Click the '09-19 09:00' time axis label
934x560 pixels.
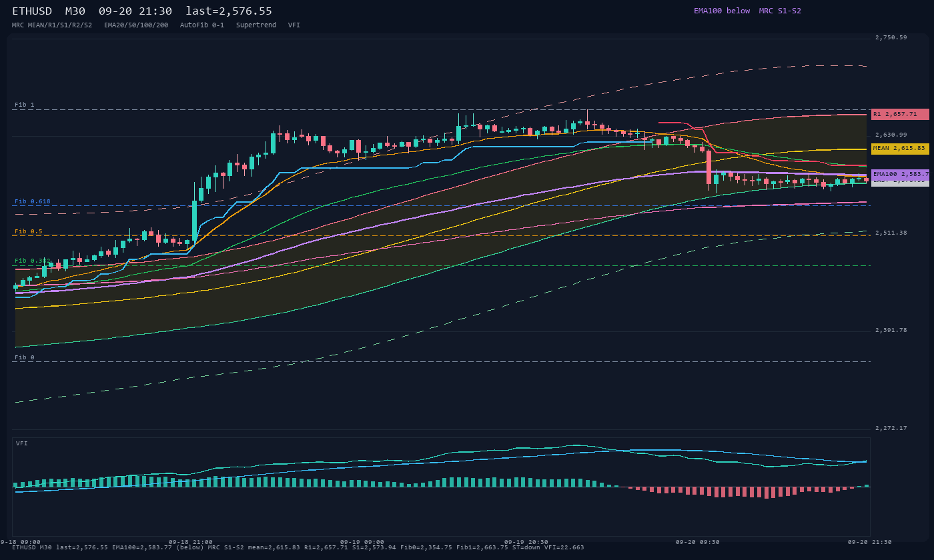tap(362, 542)
